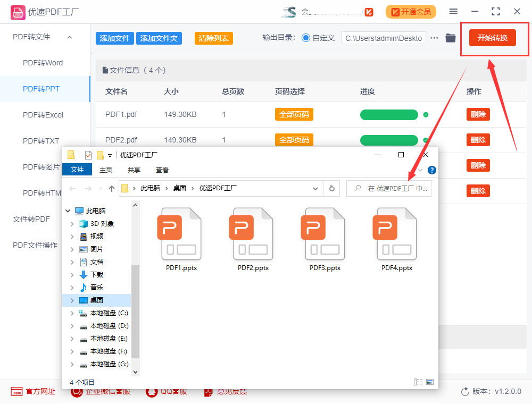Viewport: 532px width, 404px height.
Task: Open the 主页 ribbon tab
Action: [105, 170]
